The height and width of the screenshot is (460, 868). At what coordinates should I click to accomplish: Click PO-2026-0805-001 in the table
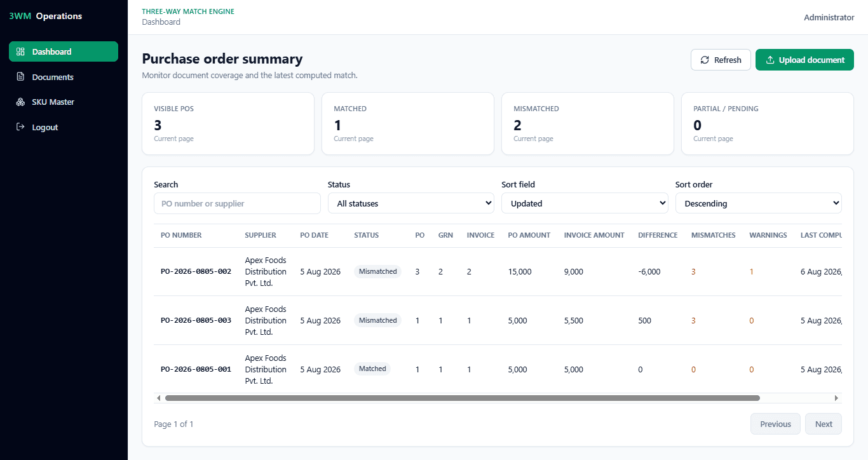[196, 369]
